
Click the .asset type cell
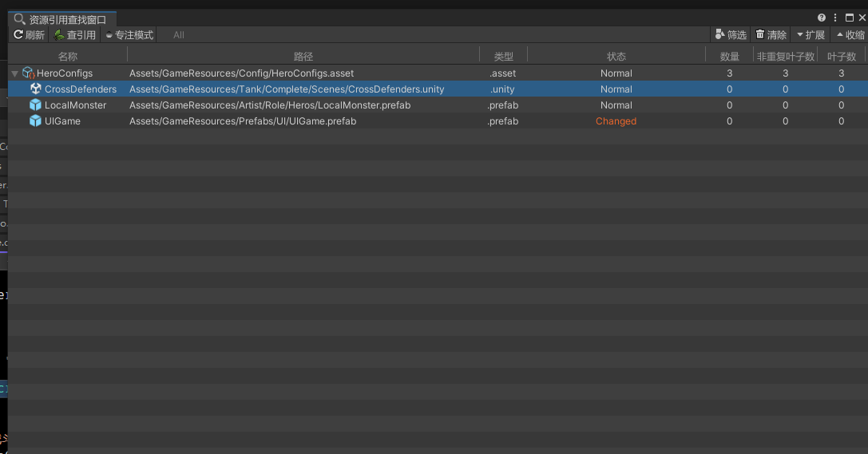coord(502,73)
